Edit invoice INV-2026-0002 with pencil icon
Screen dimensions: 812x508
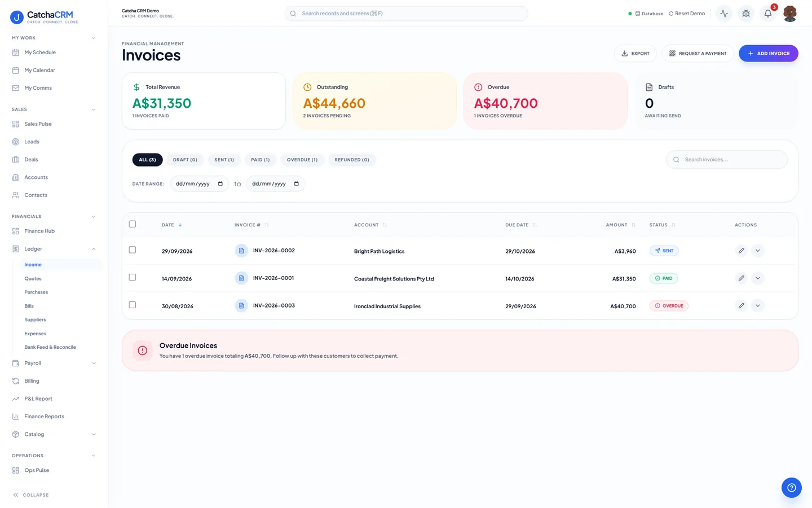741,251
